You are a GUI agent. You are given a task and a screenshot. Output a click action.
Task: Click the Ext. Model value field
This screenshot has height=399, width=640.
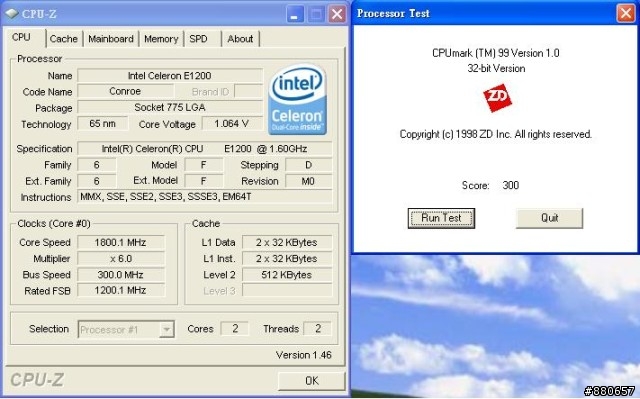204,181
